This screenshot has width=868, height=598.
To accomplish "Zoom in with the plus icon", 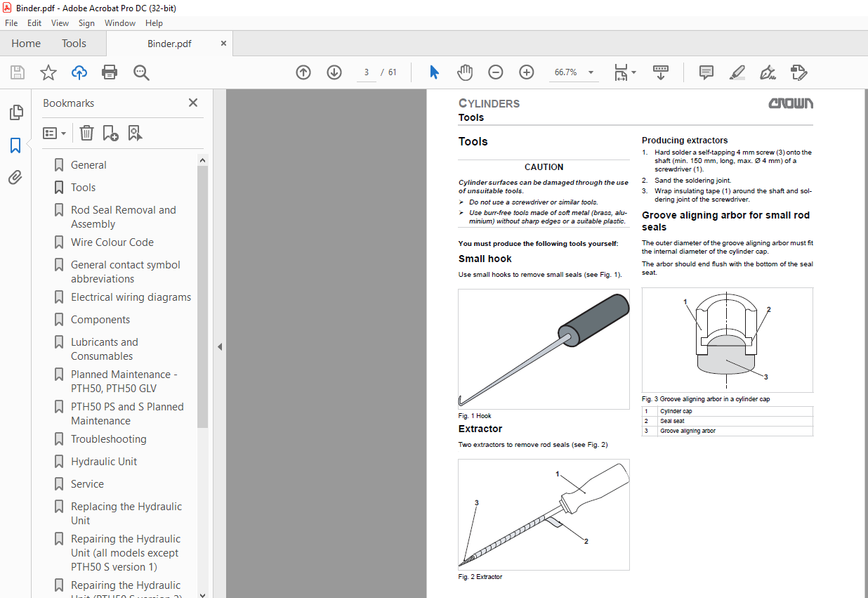I will click(x=527, y=72).
